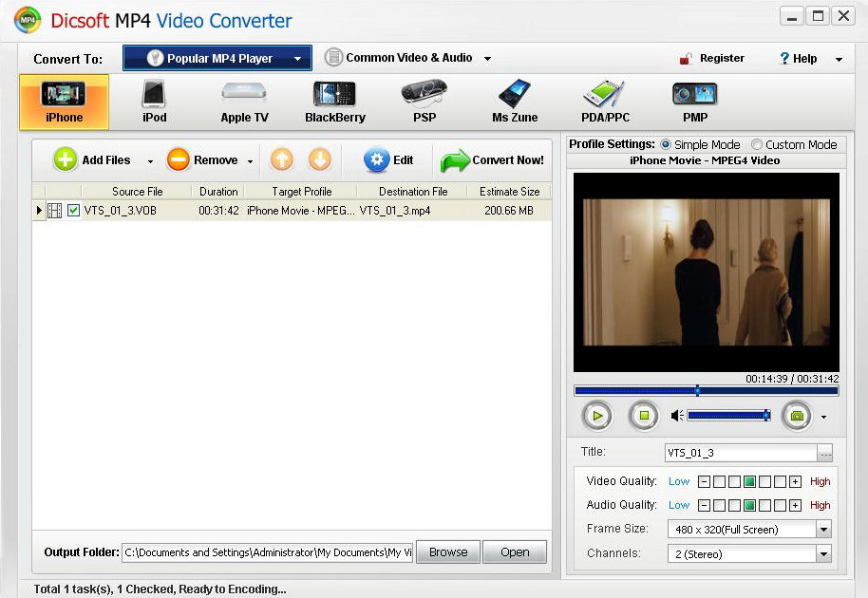Click the Browse output folder button
Image resolution: width=868 pixels, height=598 pixels.
coord(448,552)
